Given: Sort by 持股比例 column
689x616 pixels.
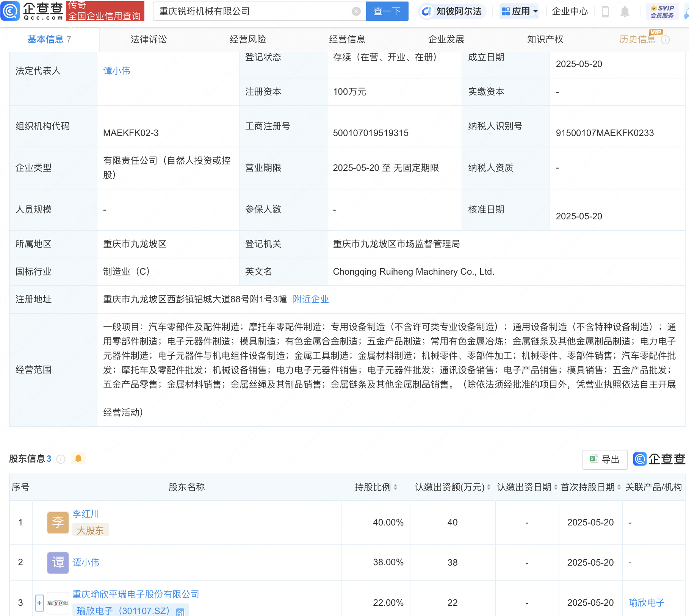Looking at the screenshot, I should click(395, 487).
